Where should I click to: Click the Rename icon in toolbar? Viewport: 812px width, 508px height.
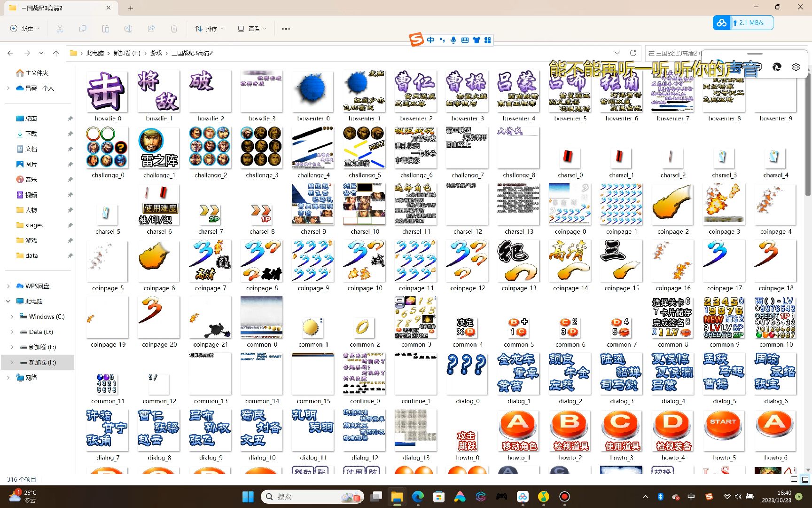(x=128, y=29)
